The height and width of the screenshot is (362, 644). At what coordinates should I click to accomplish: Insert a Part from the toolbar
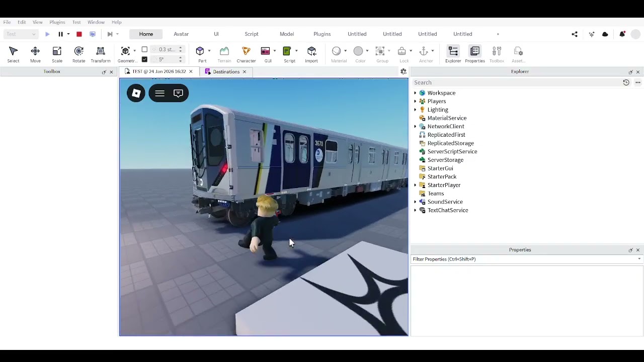[200, 51]
